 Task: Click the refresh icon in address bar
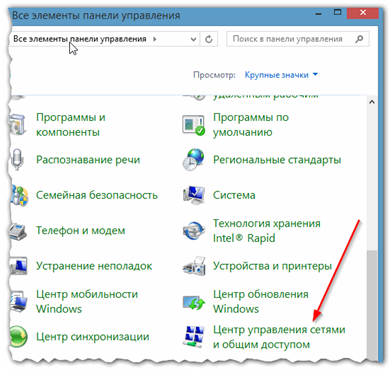(x=209, y=39)
